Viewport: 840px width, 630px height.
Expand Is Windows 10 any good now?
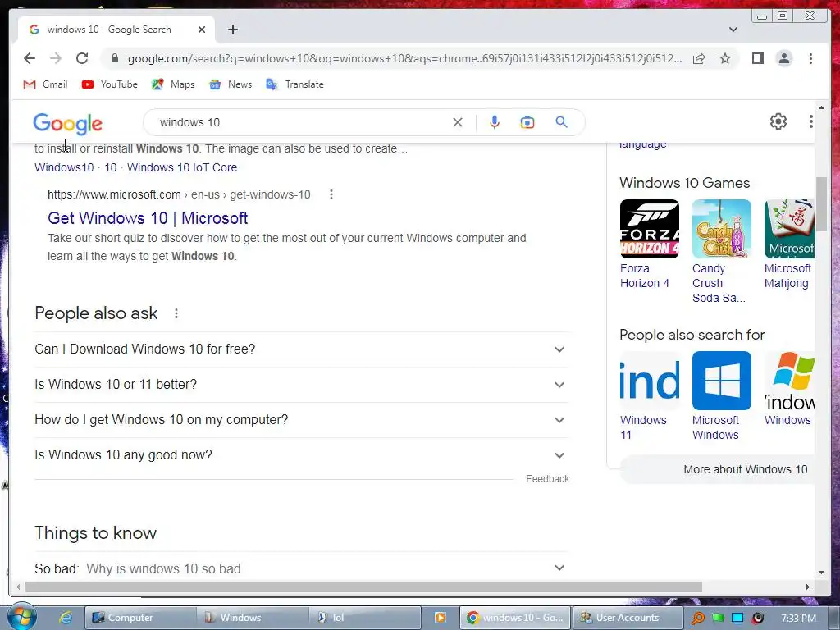point(301,455)
